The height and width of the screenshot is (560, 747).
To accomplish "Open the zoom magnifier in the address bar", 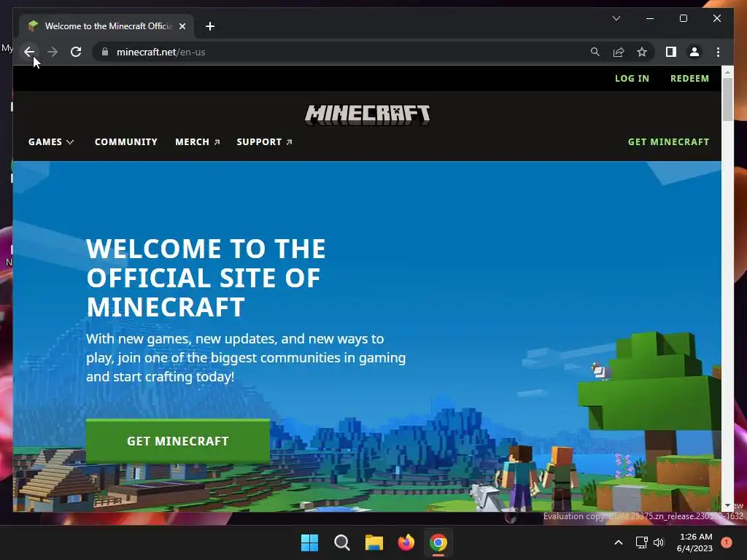I will click(x=595, y=52).
